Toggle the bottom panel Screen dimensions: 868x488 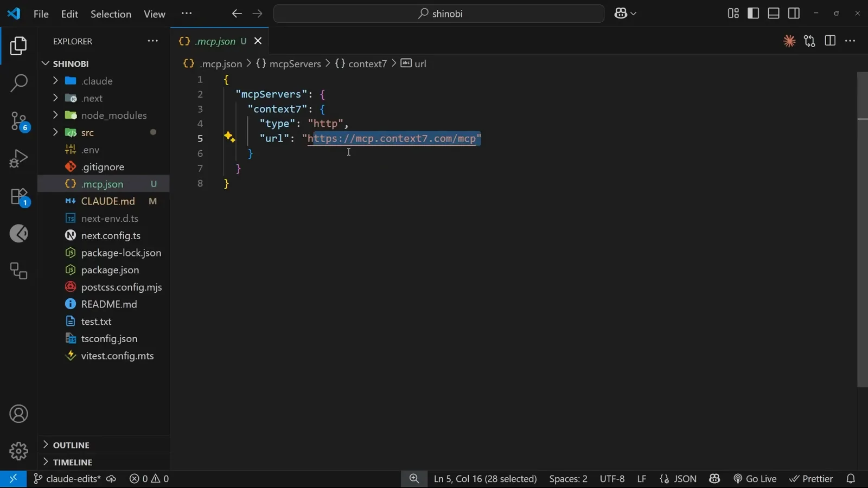coord(774,14)
